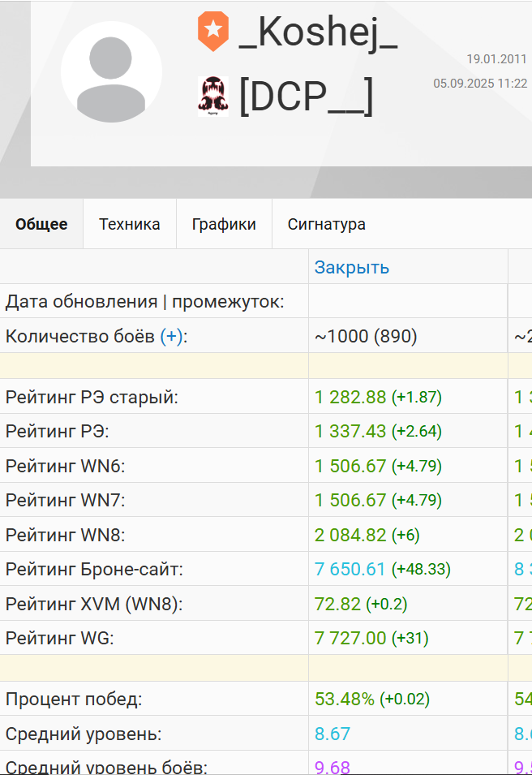
Task: Click the orange star shield badge
Action: click(x=213, y=31)
